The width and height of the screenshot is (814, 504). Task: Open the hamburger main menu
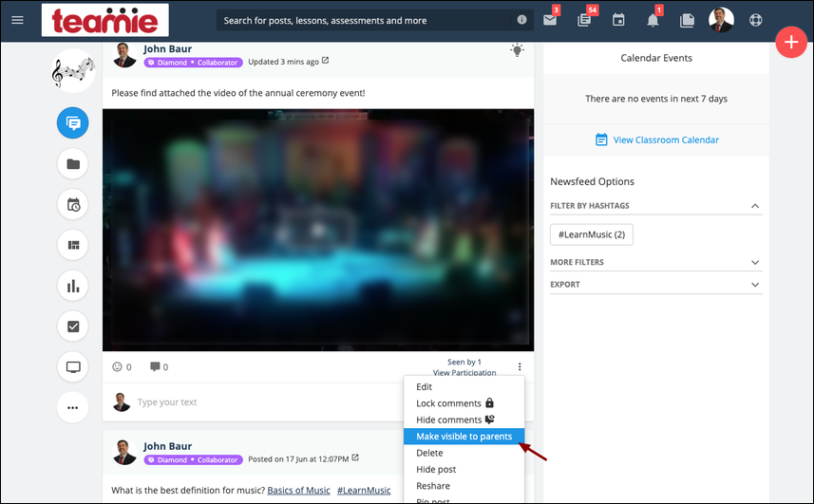[x=18, y=20]
